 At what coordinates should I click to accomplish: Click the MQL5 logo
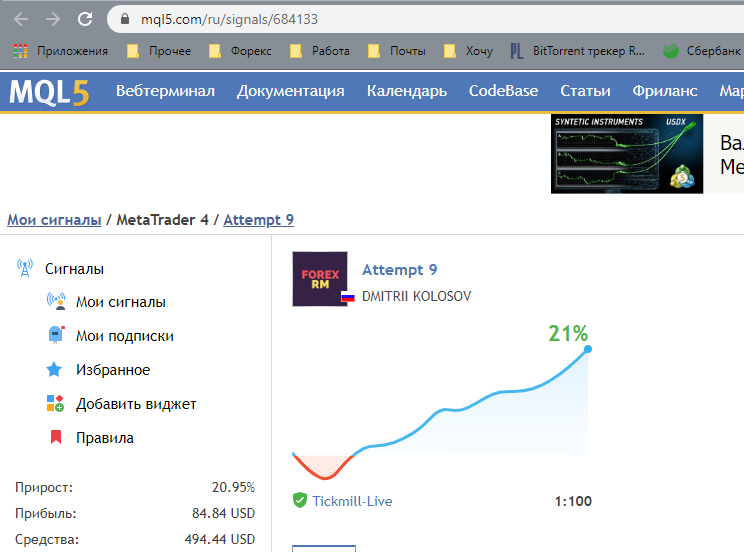click(49, 92)
